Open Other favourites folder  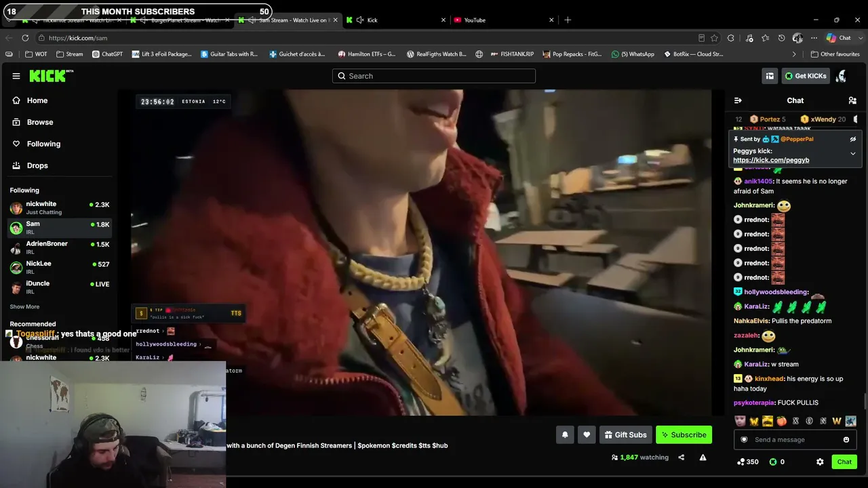[x=835, y=54]
